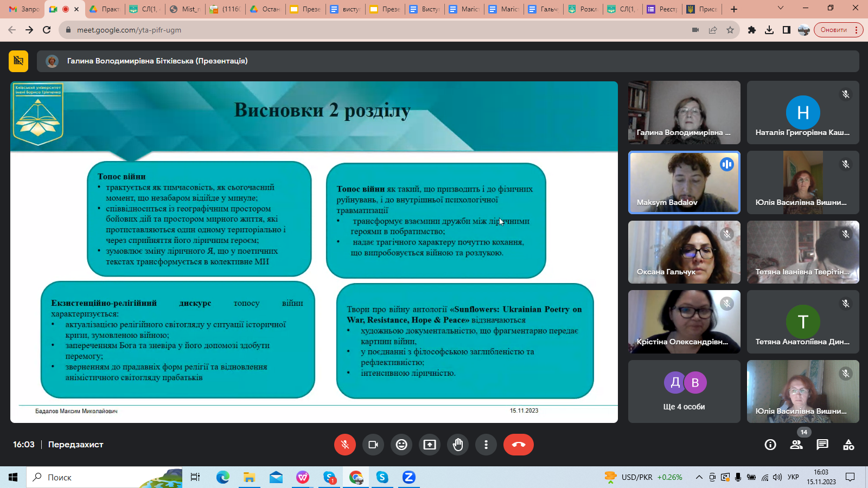Select Maksym Badalov's video tile

[684, 182]
